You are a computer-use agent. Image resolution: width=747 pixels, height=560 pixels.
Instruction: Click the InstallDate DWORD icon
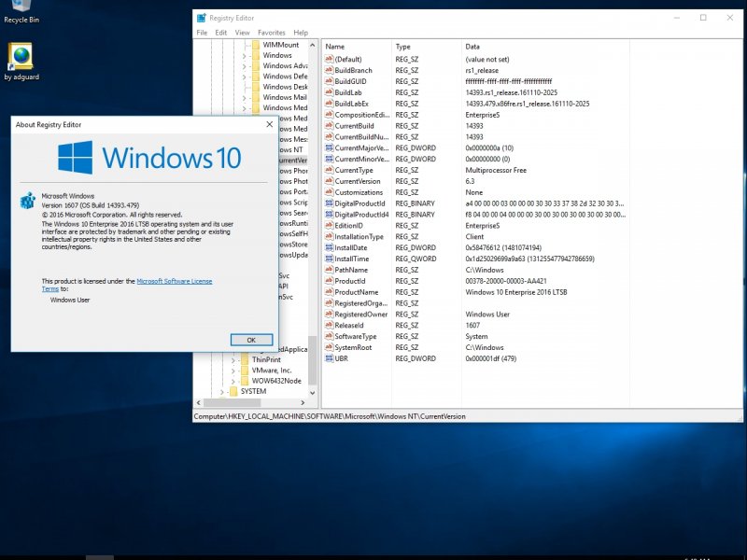[x=329, y=247]
